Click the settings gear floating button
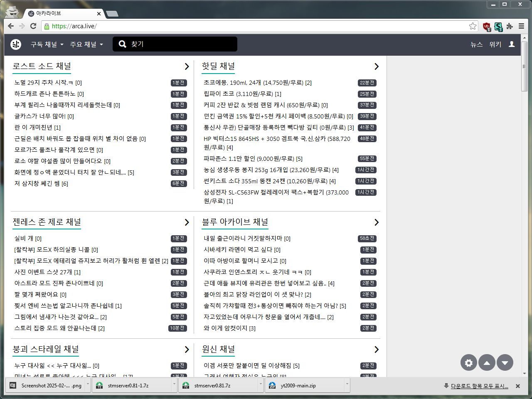This screenshot has height=399, width=532. 469,362
